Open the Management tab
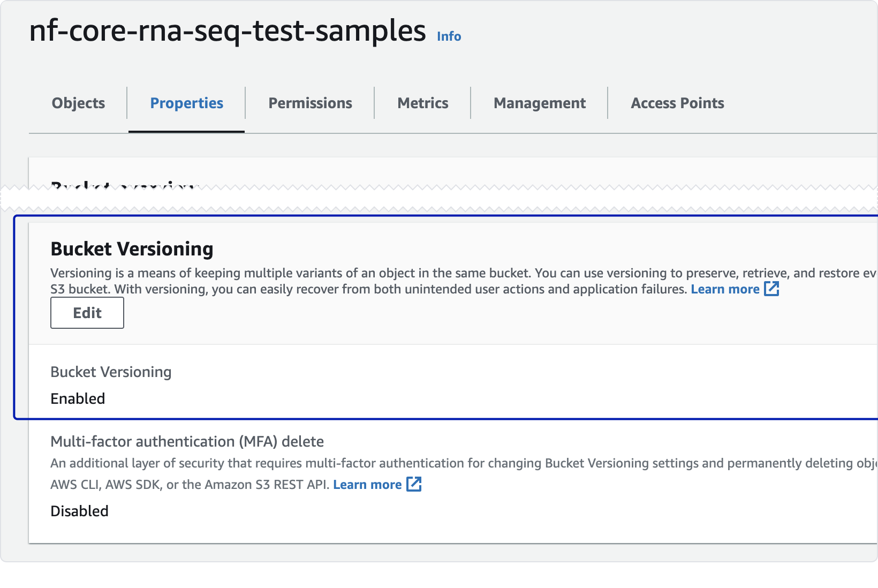This screenshot has width=878, height=588. (x=540, y=103)
